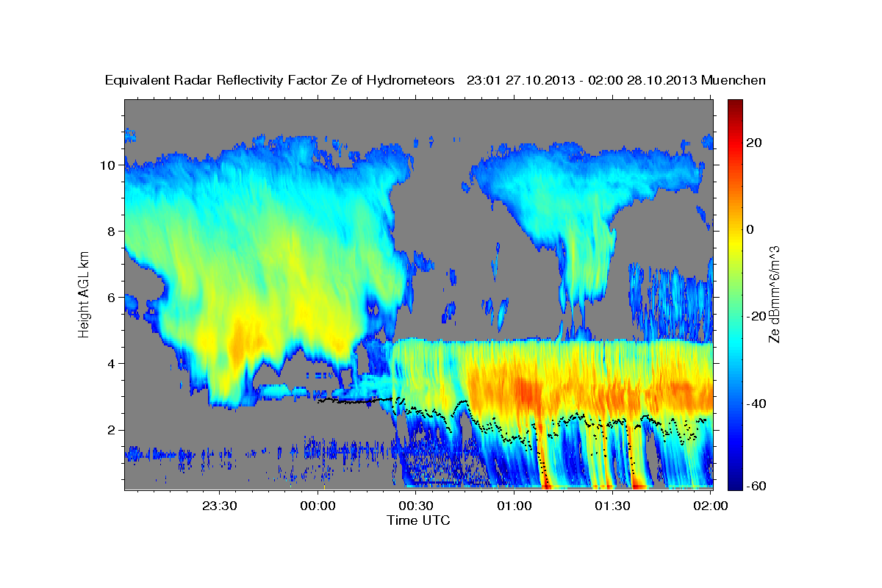882x588 pixels.
Task: Click the colorbar value -20
Action: point(756,316)
